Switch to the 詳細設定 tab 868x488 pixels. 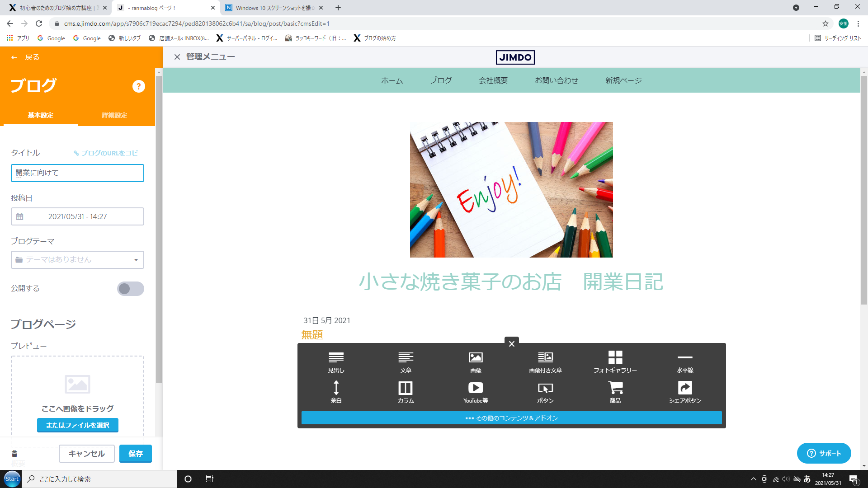(114, 115)
